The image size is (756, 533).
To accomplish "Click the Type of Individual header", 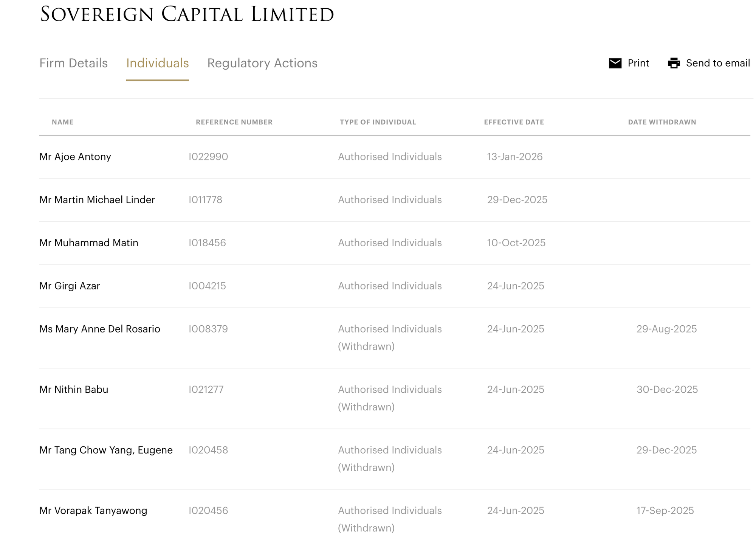I will coord(378,122).
